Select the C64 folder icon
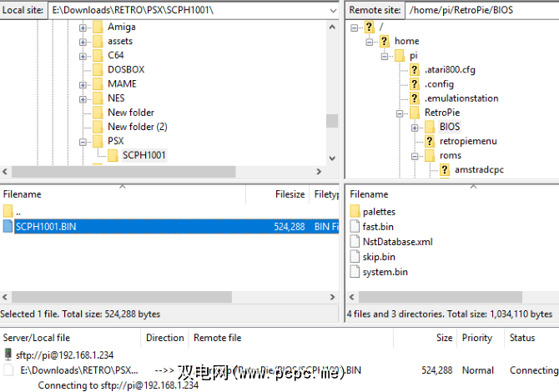 [x=98, y=56]
